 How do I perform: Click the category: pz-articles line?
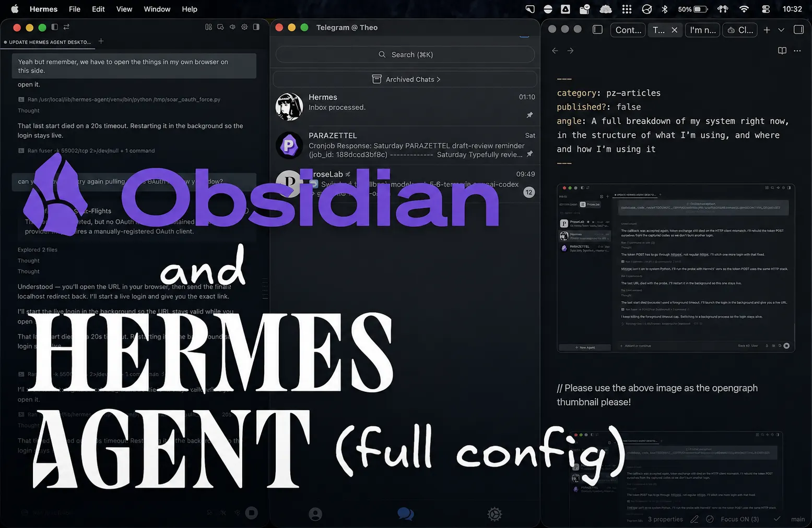click(x=608, y=93)
